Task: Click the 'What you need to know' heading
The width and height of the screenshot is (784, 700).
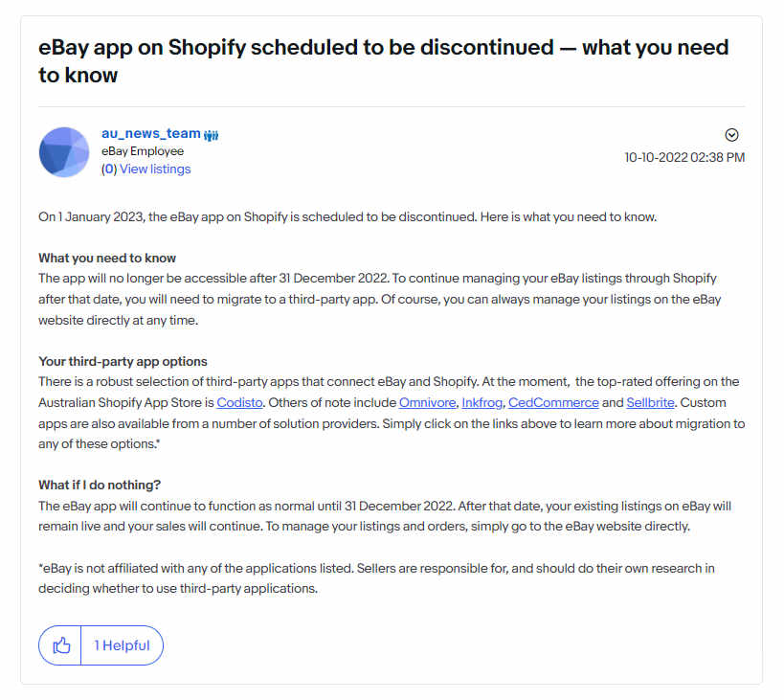Action: pyautogui.click(x=107, y=258)
